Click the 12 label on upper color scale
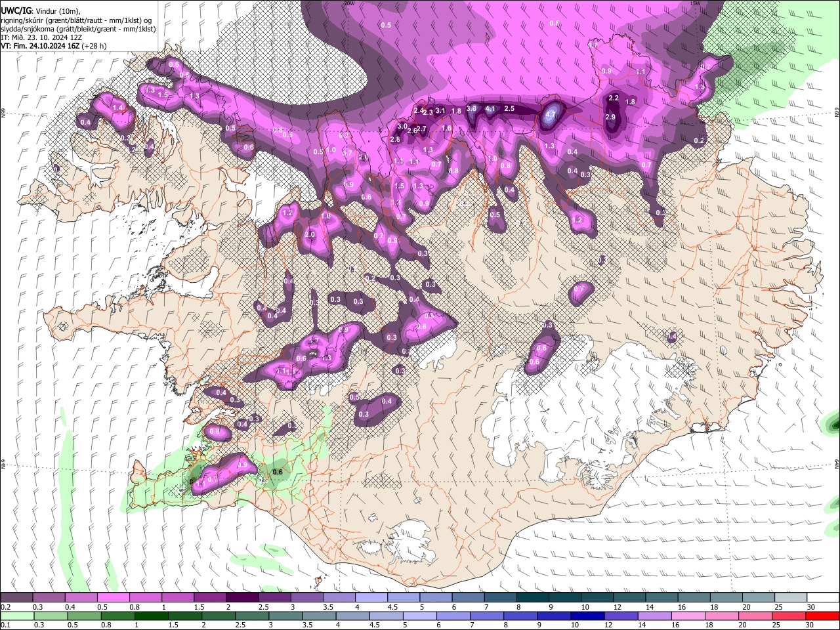Screen dimensions: 840x630 coord(618,607)
